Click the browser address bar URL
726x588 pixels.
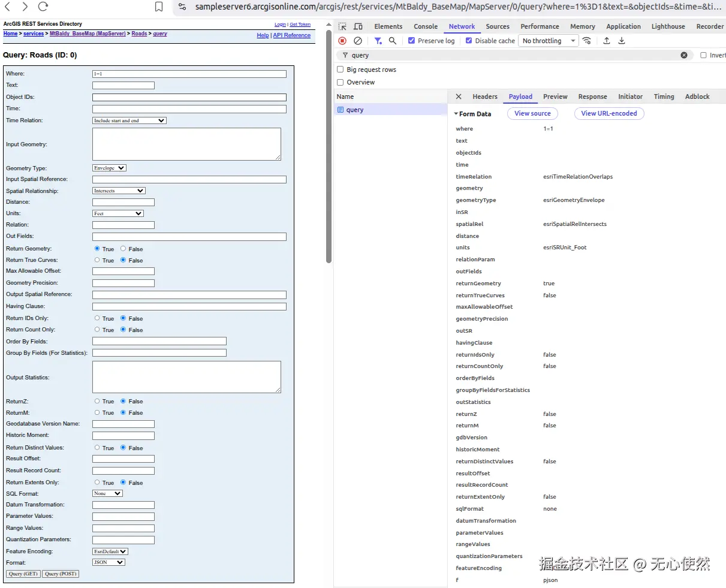[458, 7]
